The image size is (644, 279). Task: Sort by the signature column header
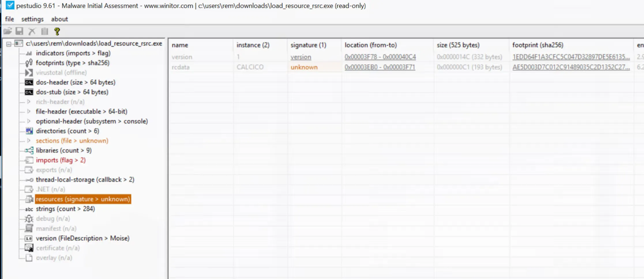pyautogui.click(x=309, y=45)
